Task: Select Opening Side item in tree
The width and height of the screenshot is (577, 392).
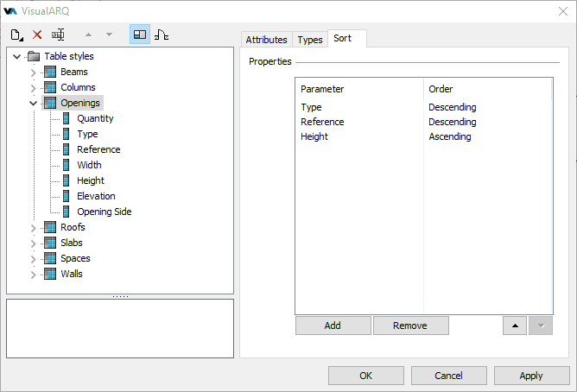Action: point(105,212)
